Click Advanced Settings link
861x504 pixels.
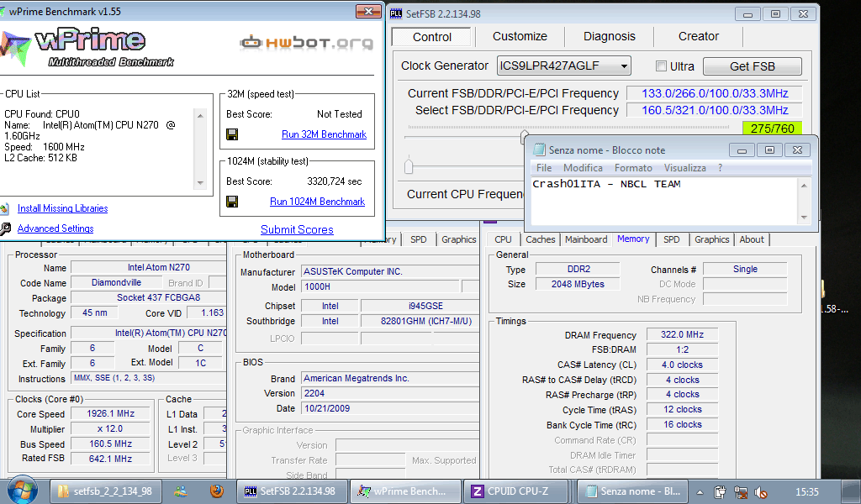55,228
